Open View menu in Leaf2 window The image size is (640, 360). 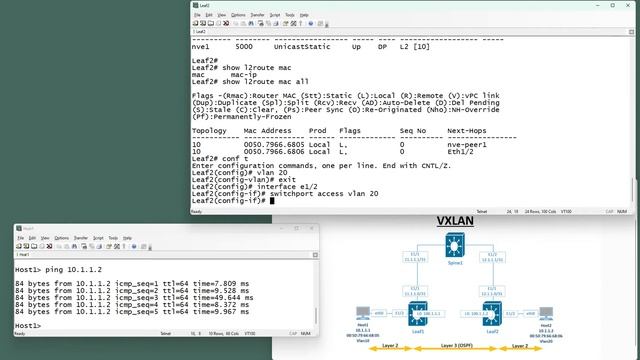(x=222, y=15)
